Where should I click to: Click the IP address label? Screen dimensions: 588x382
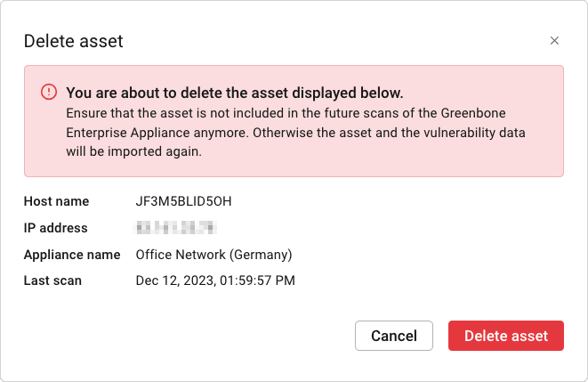[x=55, y=228]
